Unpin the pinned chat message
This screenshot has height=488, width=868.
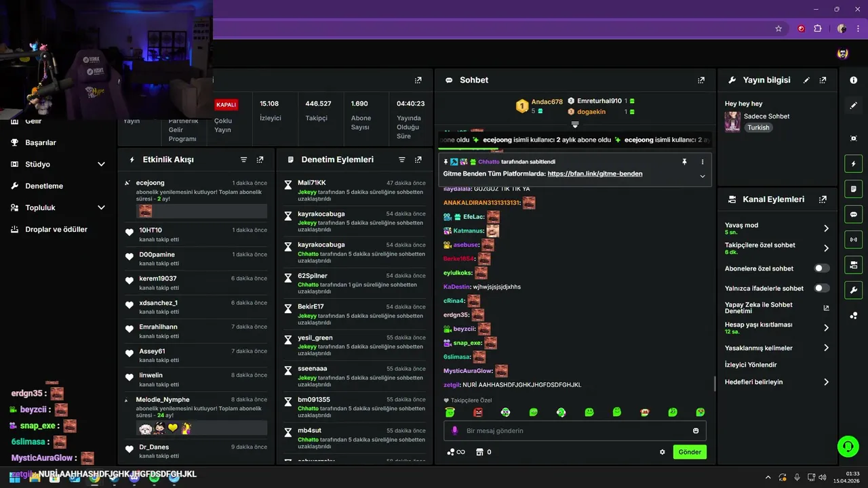click(x=684, y=162)
